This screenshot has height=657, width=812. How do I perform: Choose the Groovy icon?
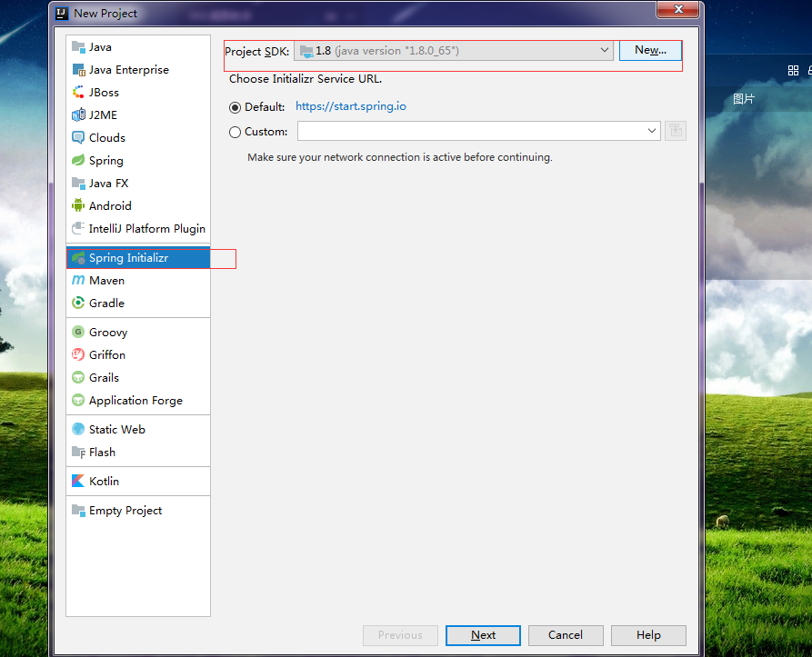78,332
